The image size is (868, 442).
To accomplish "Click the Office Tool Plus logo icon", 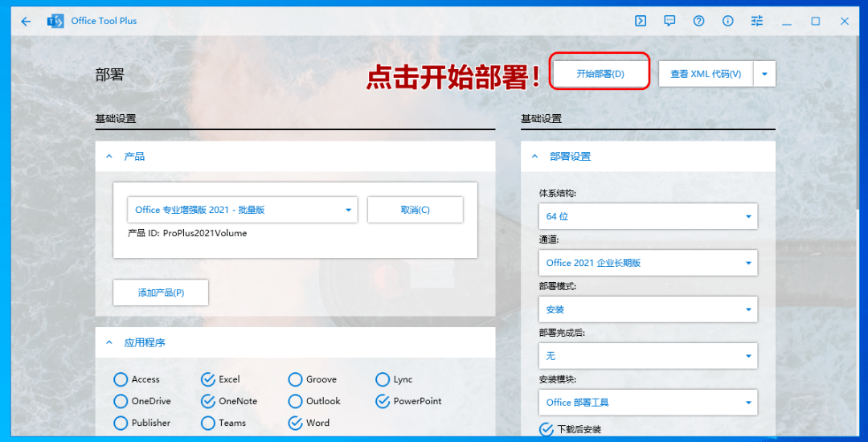I will [55, 21].
